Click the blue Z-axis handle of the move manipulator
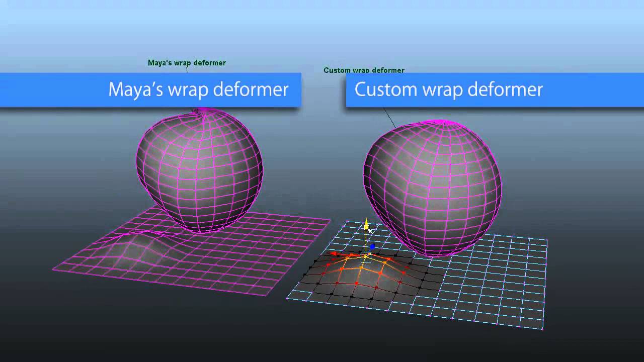Viewport: 644px width, 362px height. tap(372, 247)
